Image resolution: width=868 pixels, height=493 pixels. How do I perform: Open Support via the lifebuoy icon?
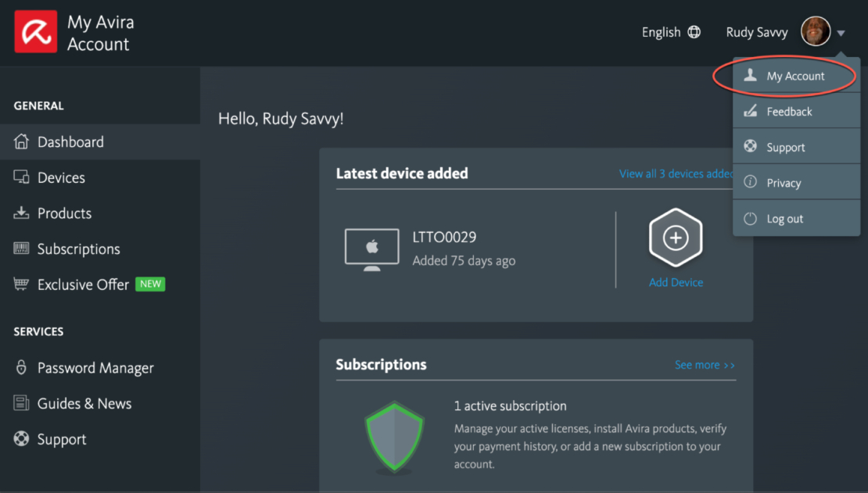click(21, 438)
